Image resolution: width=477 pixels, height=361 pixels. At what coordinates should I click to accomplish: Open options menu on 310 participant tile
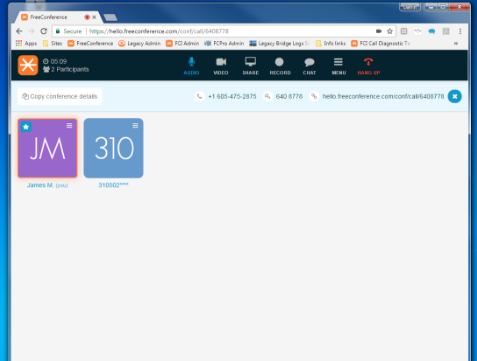tap(135, 126)
